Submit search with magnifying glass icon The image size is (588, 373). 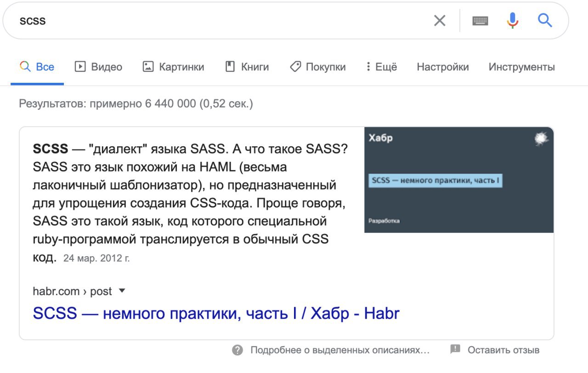545,20
